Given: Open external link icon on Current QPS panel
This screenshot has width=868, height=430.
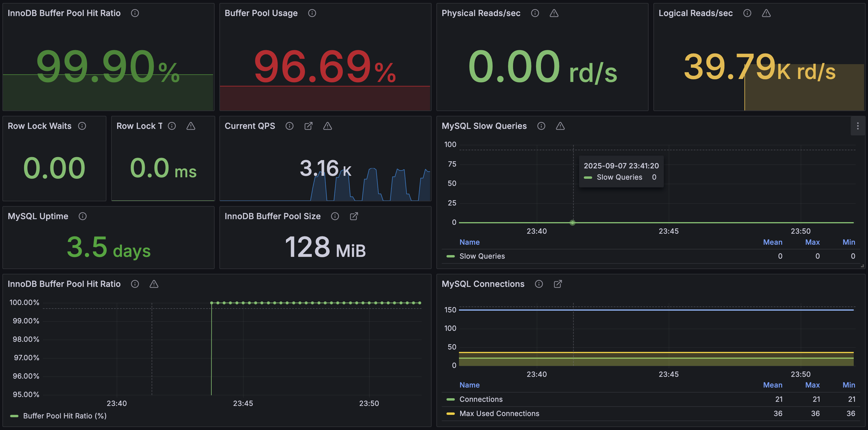Looking at the screenshot, I should pos(308,126).
